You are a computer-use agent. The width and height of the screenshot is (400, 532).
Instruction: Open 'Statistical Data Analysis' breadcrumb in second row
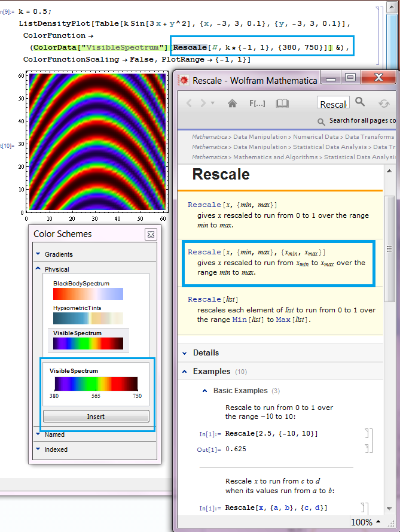tap(330, 147)
